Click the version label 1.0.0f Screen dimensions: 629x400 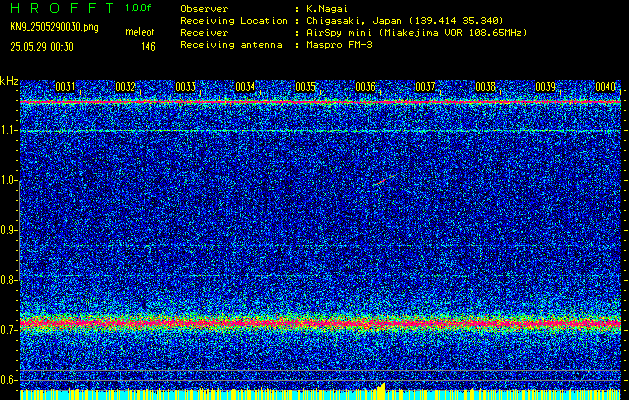(x=138, y=8)
